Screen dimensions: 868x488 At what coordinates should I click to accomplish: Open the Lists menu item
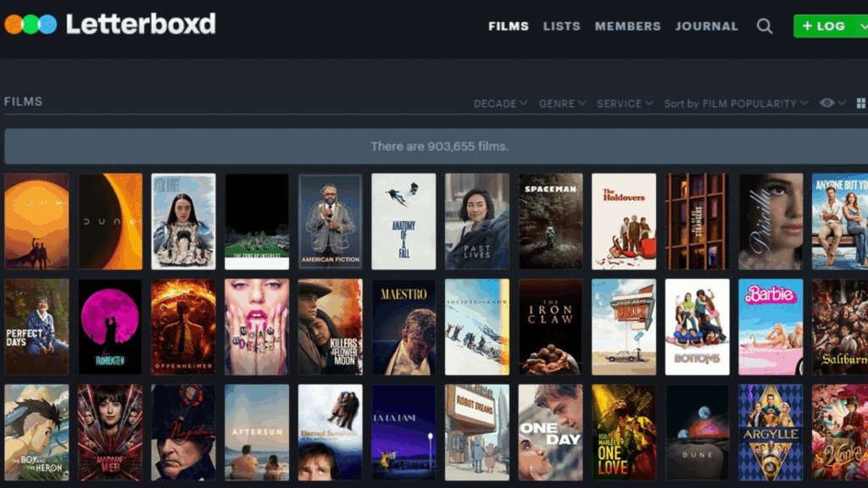click(x=561, y=26)
